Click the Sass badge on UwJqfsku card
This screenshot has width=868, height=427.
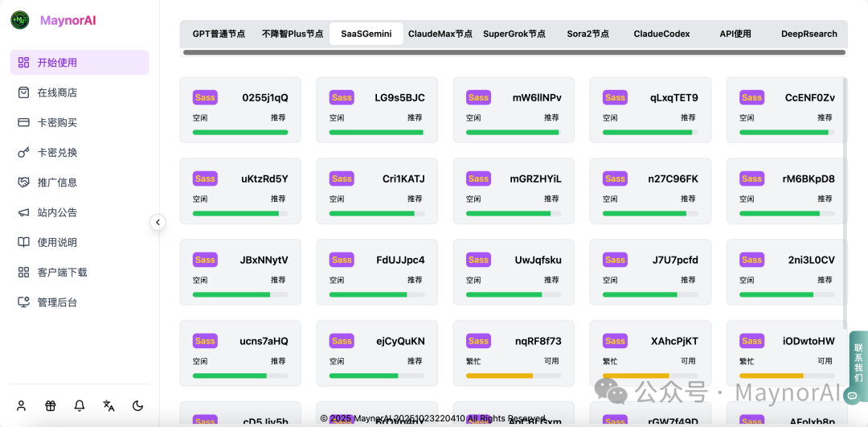tap(478, 260)
